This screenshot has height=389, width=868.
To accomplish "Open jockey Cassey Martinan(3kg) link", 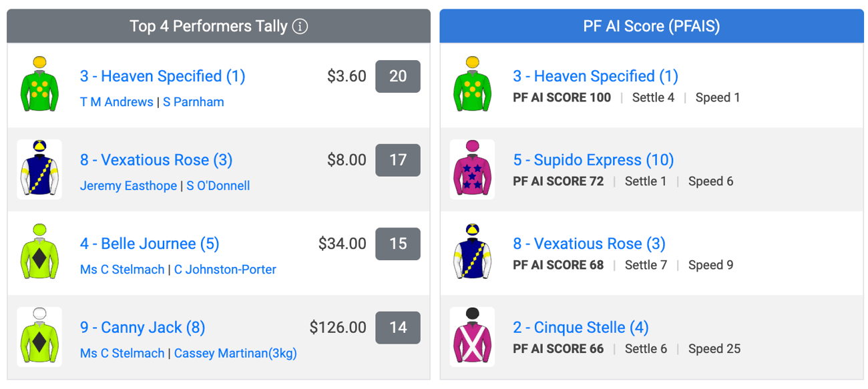I will 236,354.
